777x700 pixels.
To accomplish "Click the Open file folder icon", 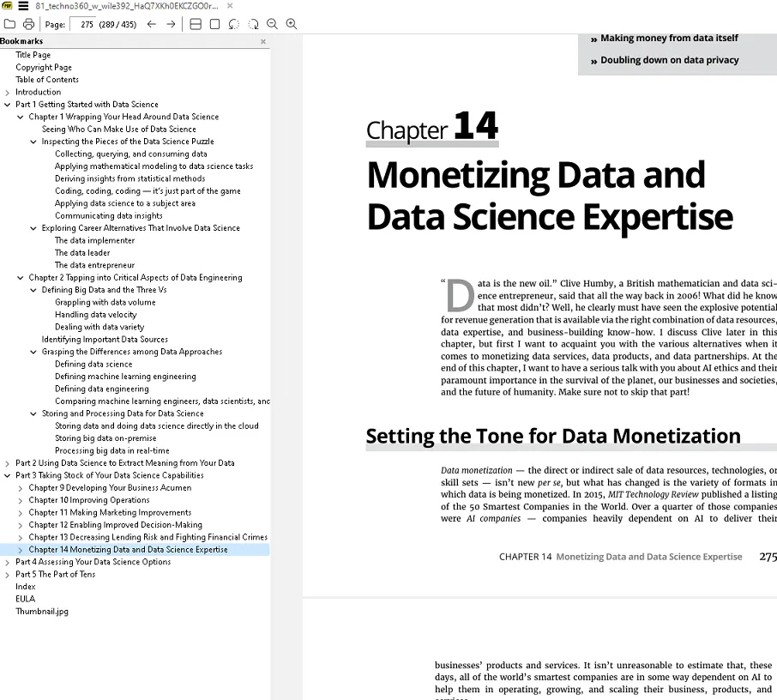I will click(10, 24).
